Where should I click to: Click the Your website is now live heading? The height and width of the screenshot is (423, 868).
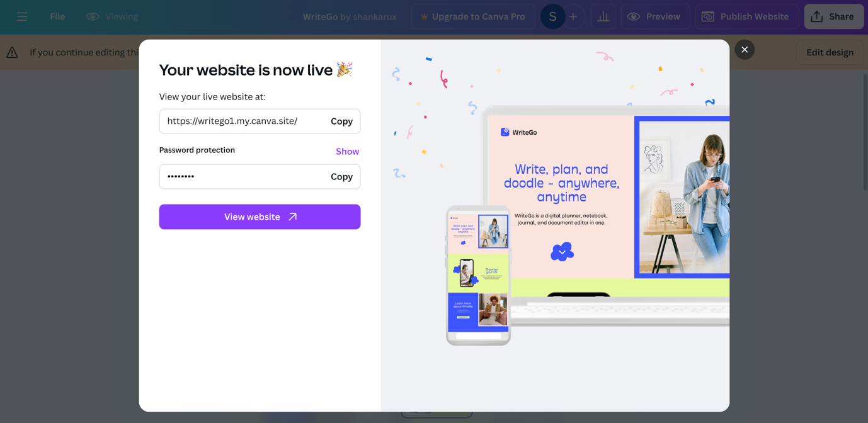click(x=256, y=70)
